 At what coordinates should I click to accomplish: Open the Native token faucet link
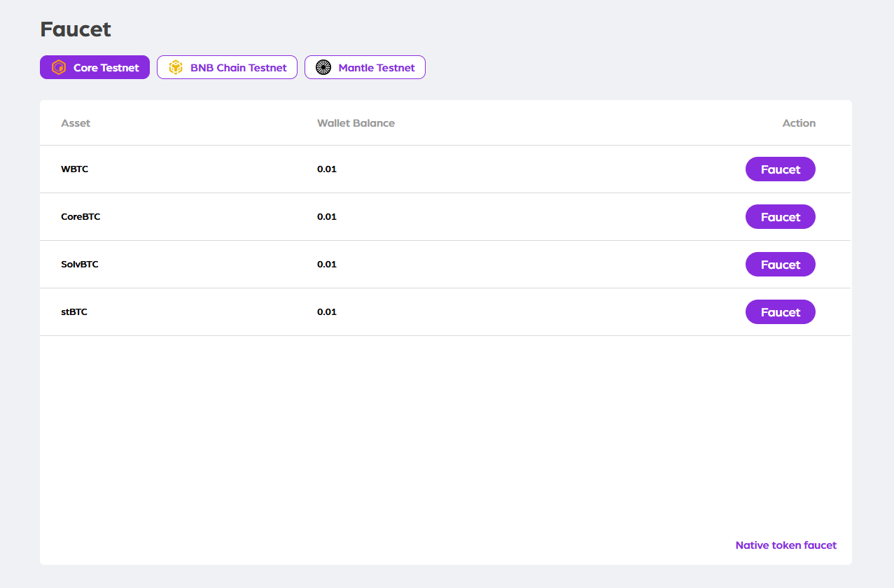785,545
